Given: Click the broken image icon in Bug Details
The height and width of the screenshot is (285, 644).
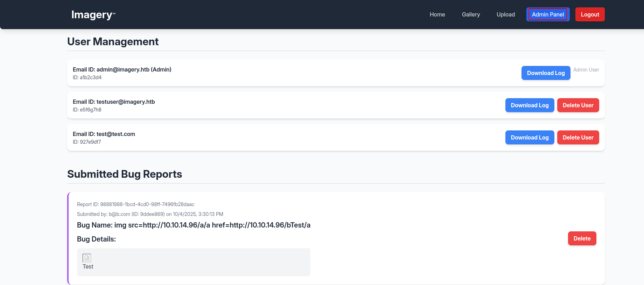Looking at the screenshot, I should point(87,258).
